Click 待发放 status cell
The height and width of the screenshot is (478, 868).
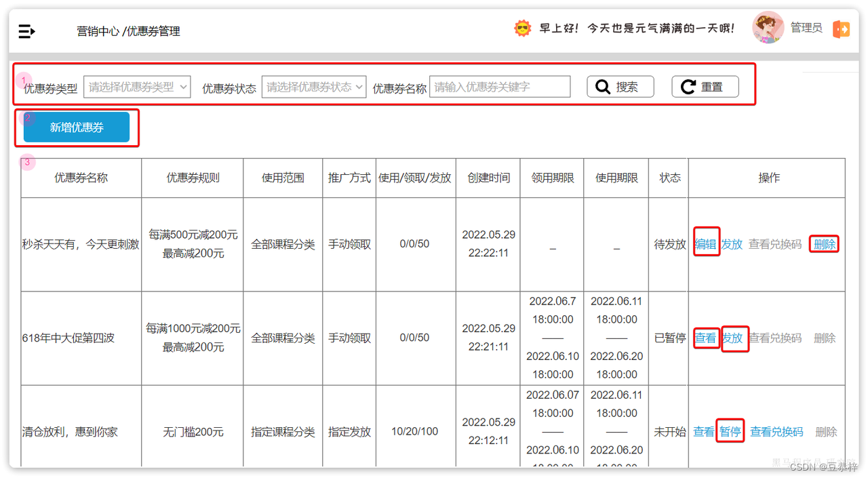pyautogui.click(x=670, y=244)
